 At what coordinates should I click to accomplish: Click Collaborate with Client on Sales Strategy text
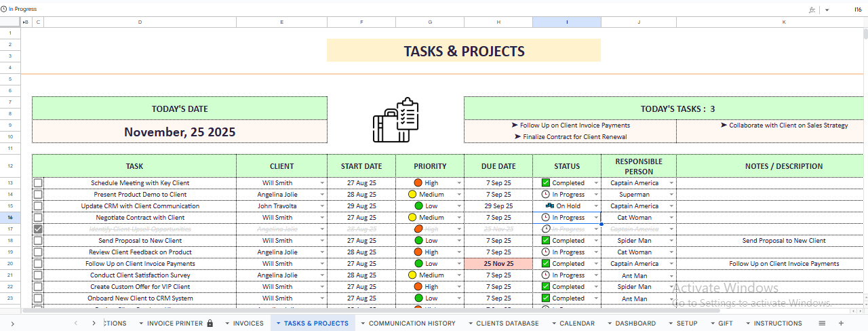788,125
